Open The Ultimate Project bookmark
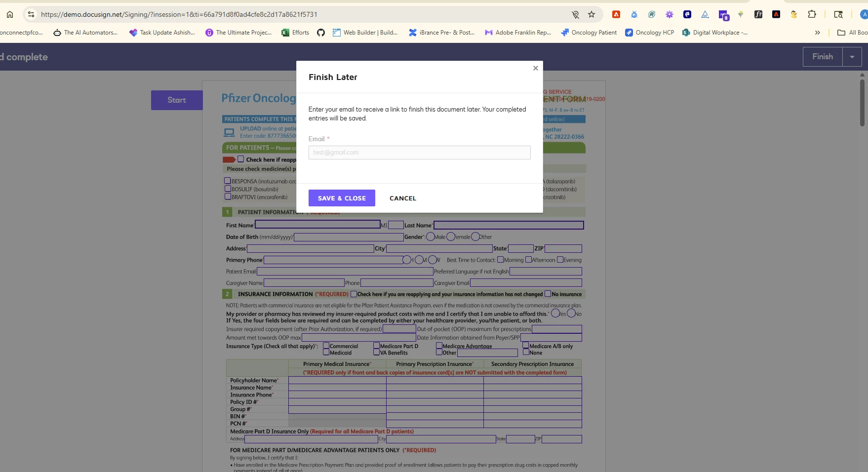The image size is (868, 472). pyautogui.click(x=238, y=33)
